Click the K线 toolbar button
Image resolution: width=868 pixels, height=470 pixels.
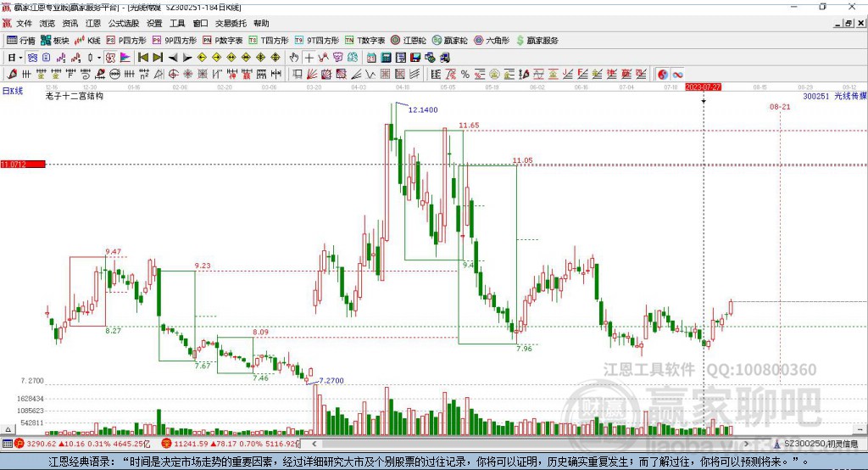(x=87, y=41)
